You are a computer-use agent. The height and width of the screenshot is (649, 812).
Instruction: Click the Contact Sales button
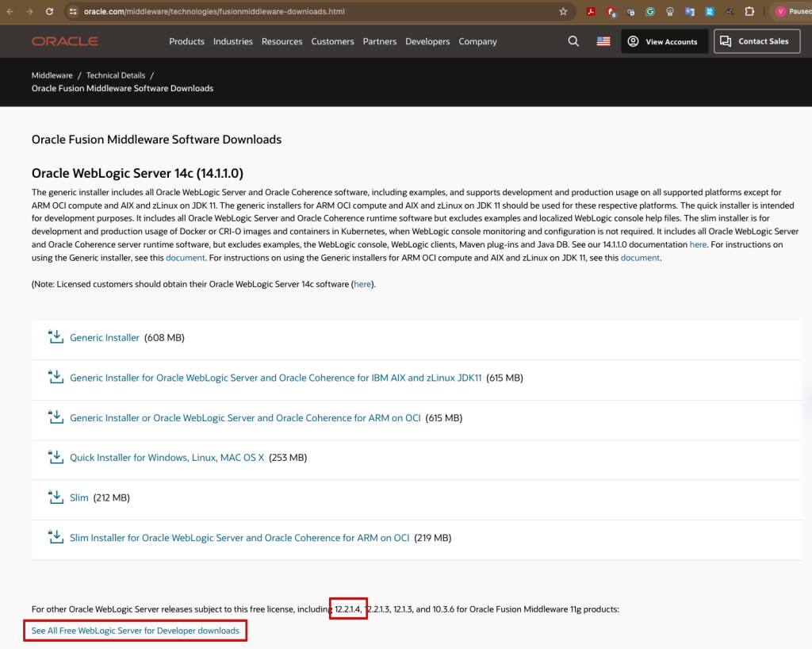(756, 41)
